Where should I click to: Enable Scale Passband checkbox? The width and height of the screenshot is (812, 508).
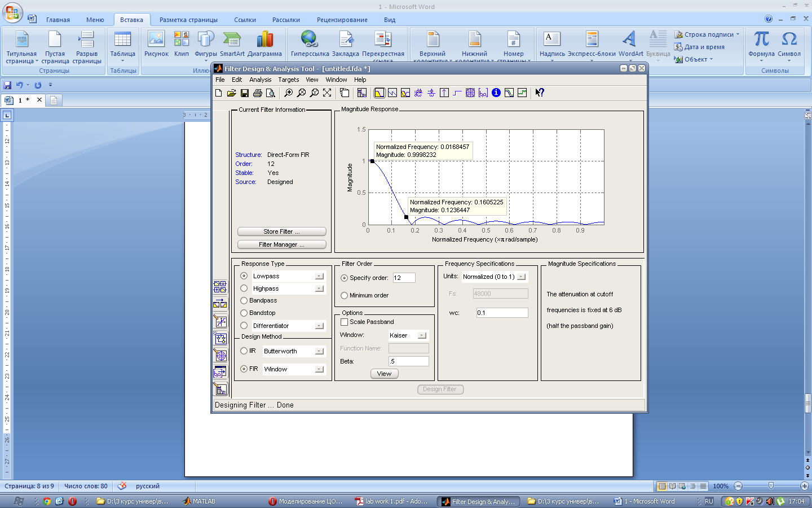pos(345,322)
